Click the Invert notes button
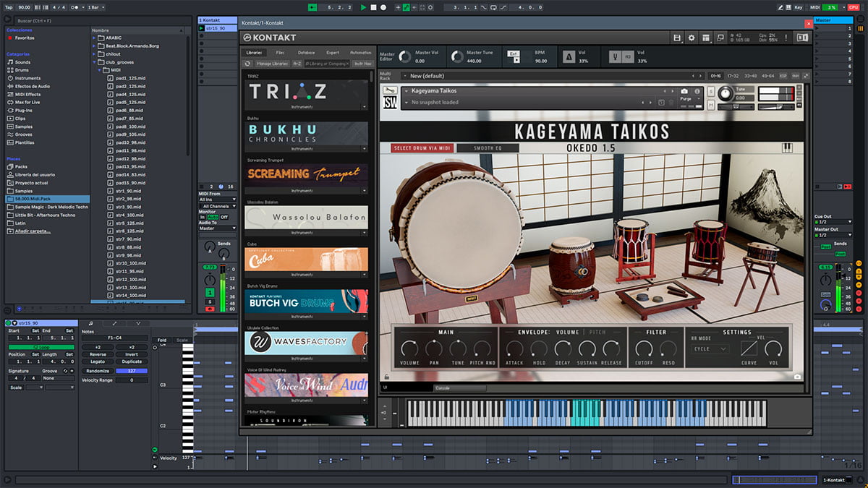Image resolution: width=868 pixels, height=488 pixels. [132, 355]
